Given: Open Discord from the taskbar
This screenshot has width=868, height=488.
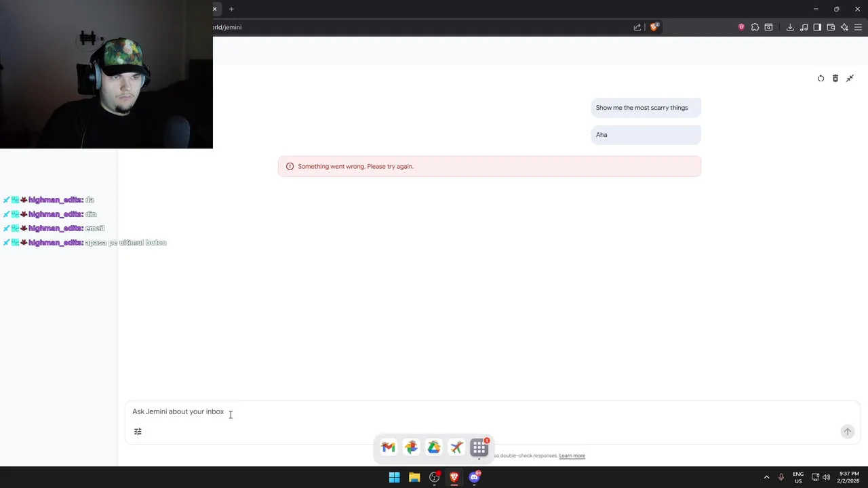Looking at the screenshot, I should point(474,477).
